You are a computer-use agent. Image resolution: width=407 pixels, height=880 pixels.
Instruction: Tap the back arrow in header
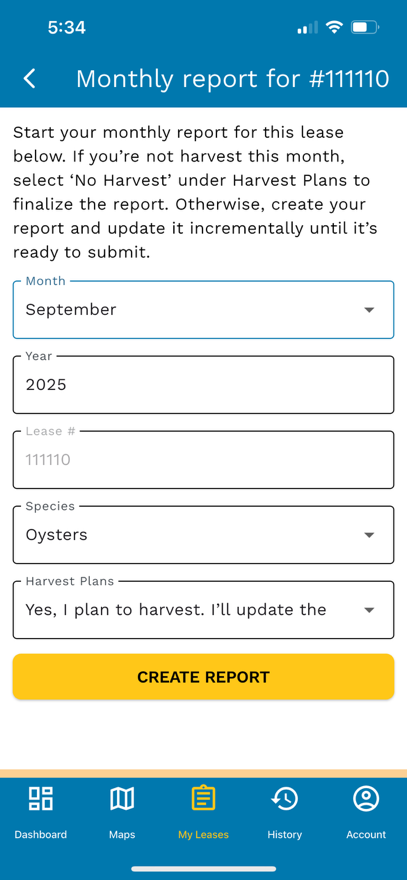click(30, 79)
